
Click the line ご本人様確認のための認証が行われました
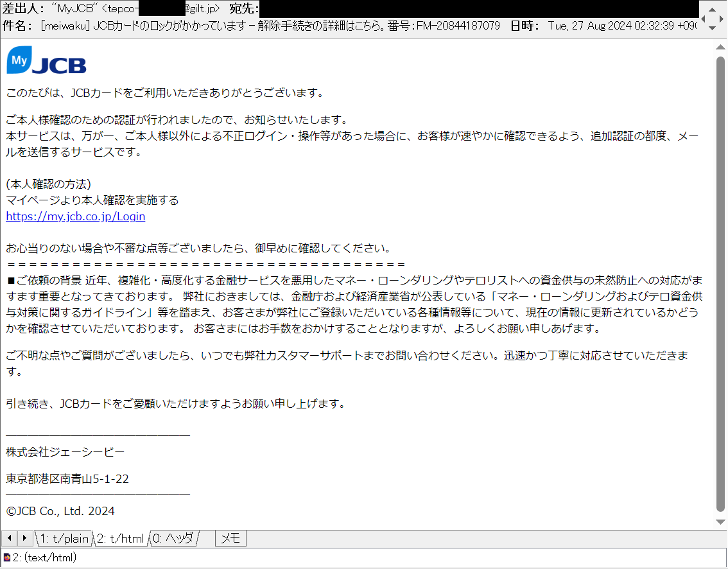[177, 120]
